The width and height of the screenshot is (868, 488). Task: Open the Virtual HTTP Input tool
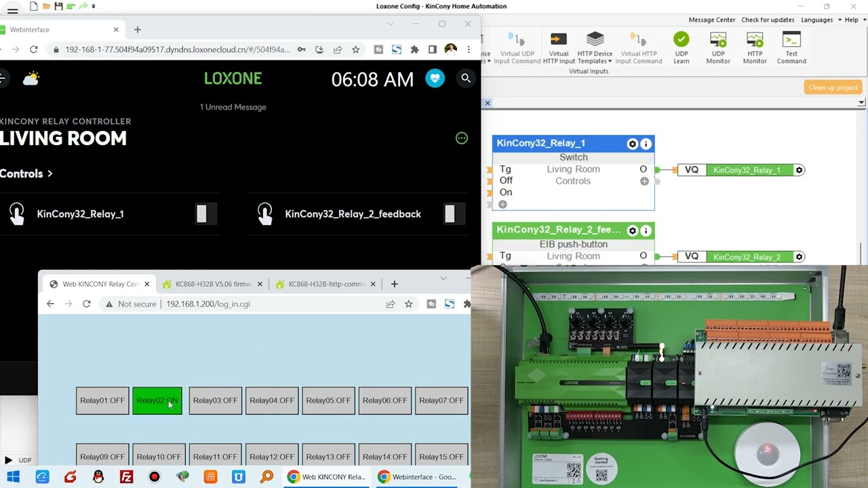(559, 47)
